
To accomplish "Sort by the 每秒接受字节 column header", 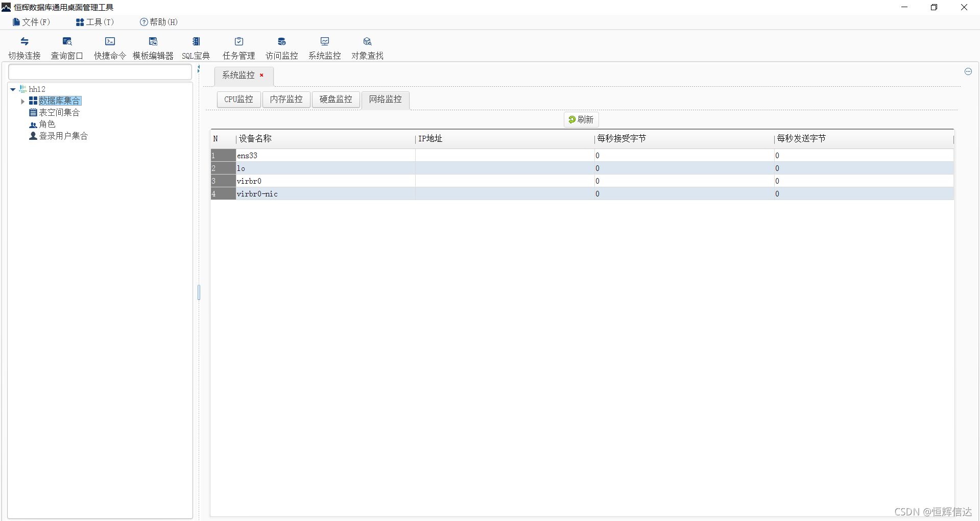I will coord(685,138).
